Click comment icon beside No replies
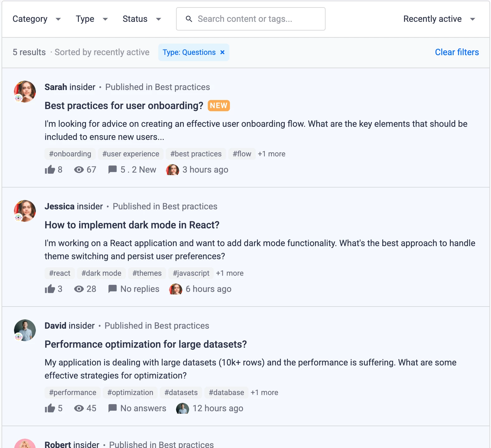The width and height of the screenshot is (491, 448). pyautogui.click(x=112, y=289)
